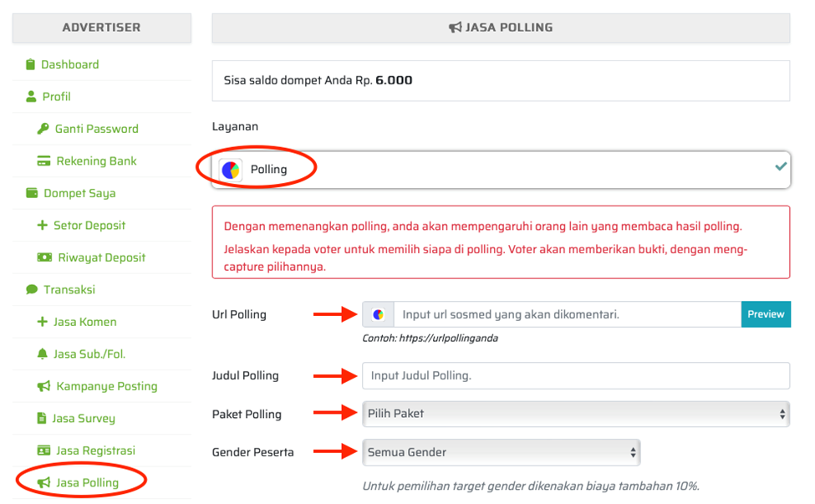Click the key icon for Ganti Password
This screenshot has width=815, height=504.
pos(43,129)
